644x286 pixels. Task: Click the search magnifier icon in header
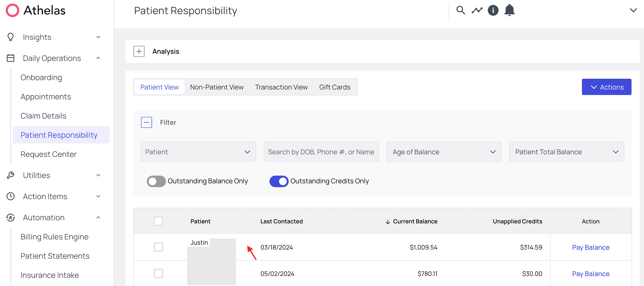461,10
